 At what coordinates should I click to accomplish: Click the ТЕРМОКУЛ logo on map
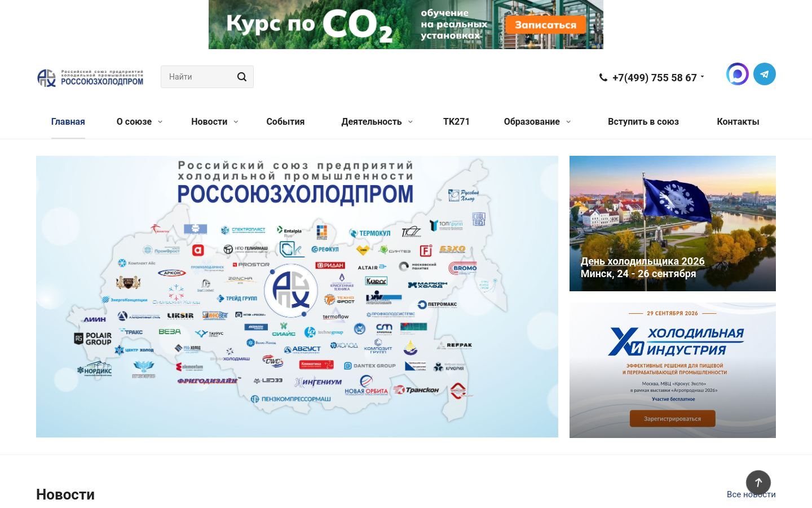point(370,233)
